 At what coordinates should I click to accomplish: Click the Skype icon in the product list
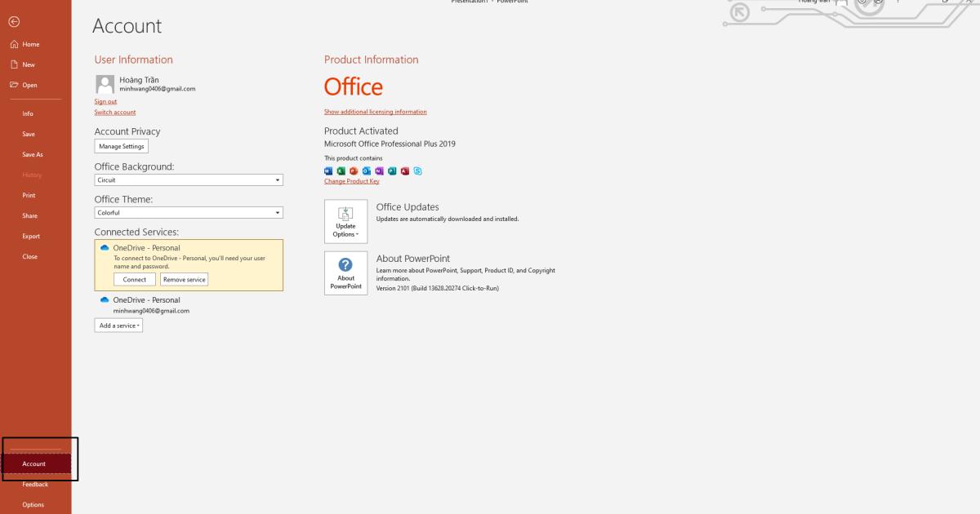coord(417,171)
